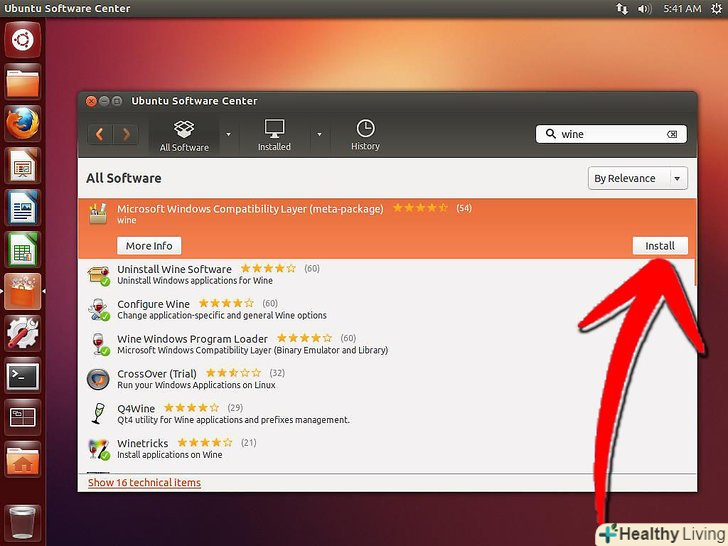Screen dimensions: 728x546
Task: Open System Settings wrench-gear icon
Action: pyautogui.click(x=22, y=333)
